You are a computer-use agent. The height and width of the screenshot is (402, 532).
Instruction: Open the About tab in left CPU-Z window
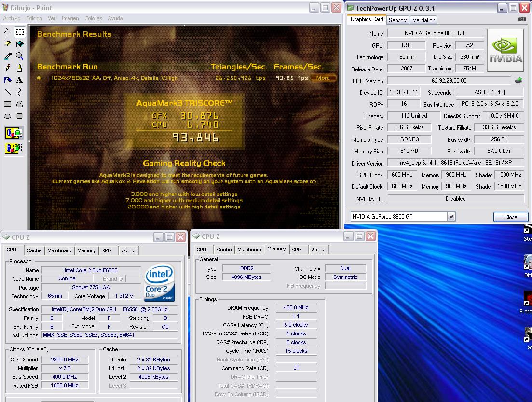(129, 250)
